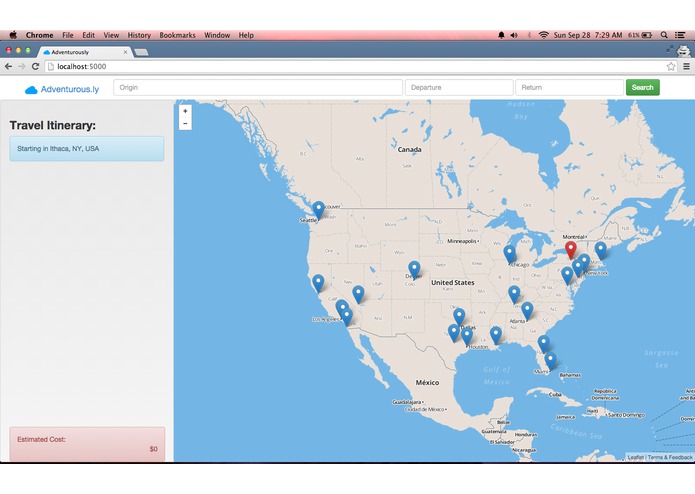Select the map marker in Nevada
Image resolution: width=695 pixels, height=494 pixels.
click(358, 294)
